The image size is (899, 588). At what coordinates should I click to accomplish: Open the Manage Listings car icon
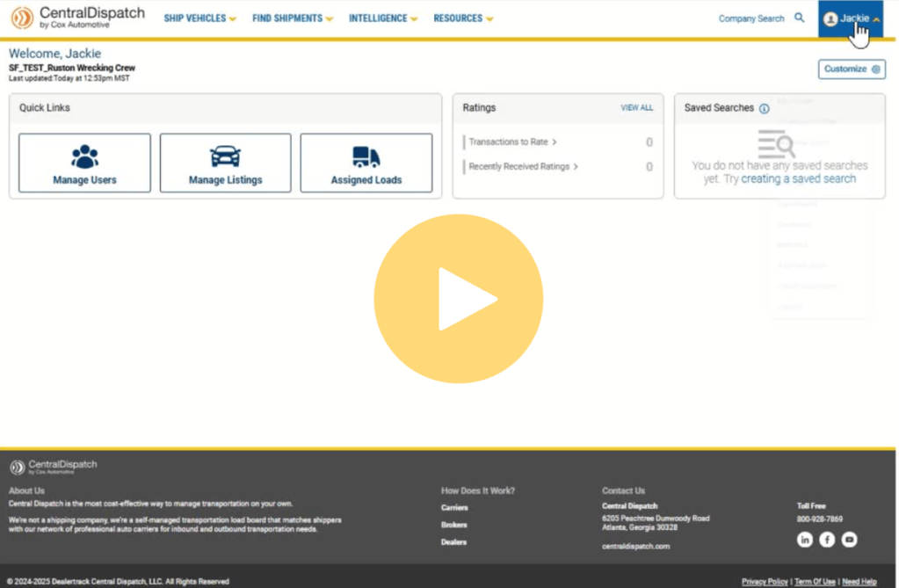[x=225, y=156]
